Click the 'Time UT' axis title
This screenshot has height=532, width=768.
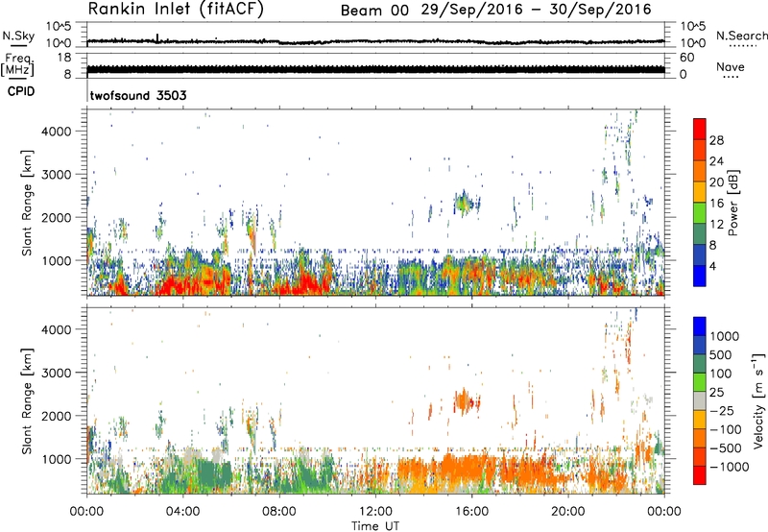[x=375, y=526]
